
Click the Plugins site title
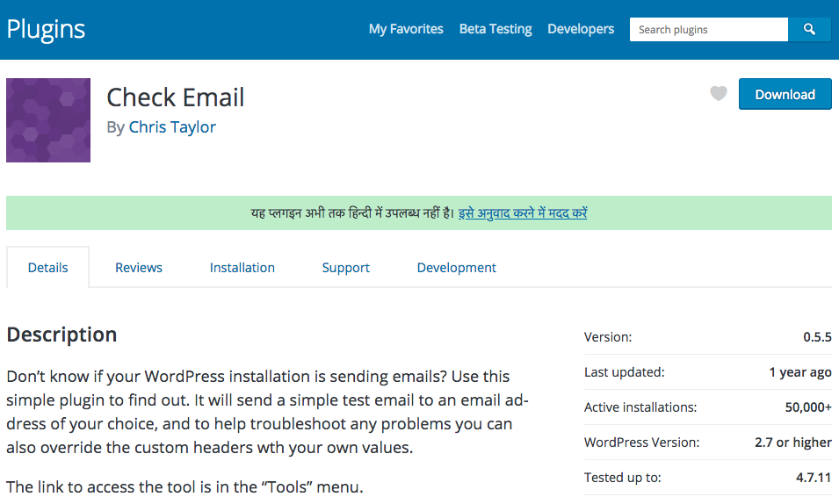coord(46,30)
